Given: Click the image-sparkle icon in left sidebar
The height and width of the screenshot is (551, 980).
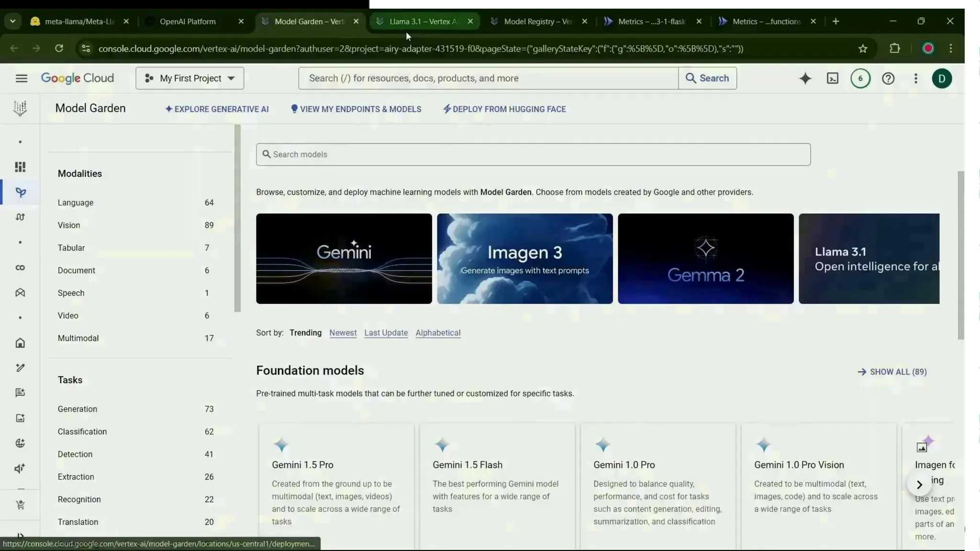Looking at the screenshot, I should (20, 418).
